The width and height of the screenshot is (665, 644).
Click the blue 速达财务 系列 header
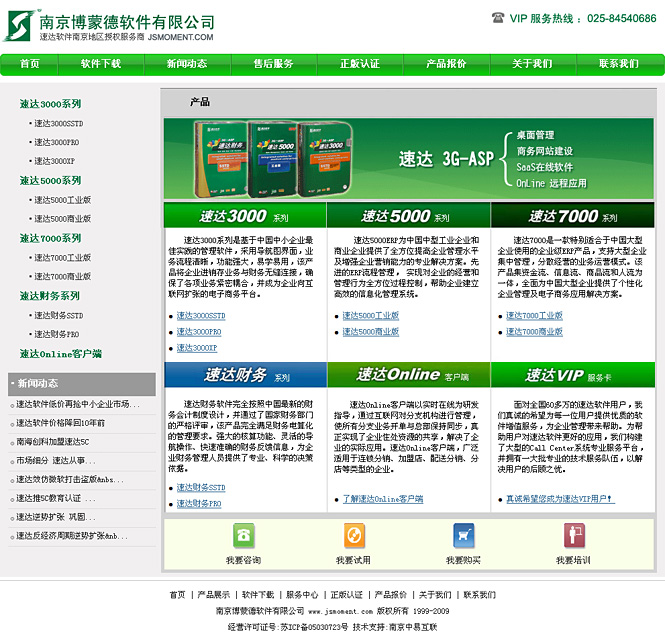tap(246, 375)
